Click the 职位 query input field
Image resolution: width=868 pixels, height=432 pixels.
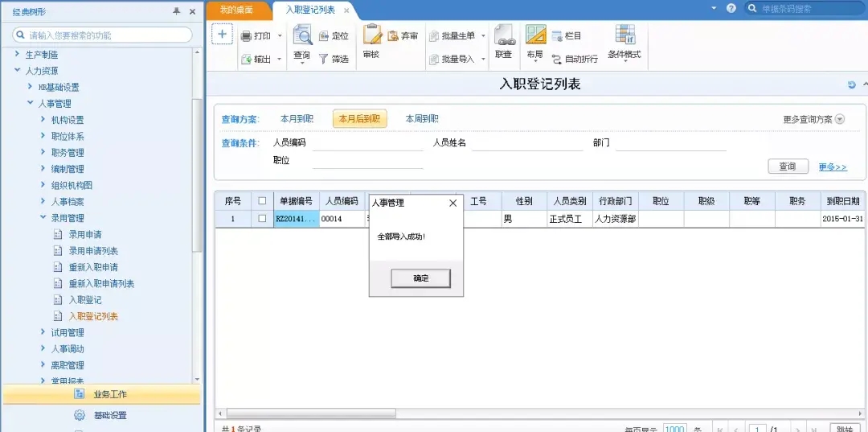[367, 161]
